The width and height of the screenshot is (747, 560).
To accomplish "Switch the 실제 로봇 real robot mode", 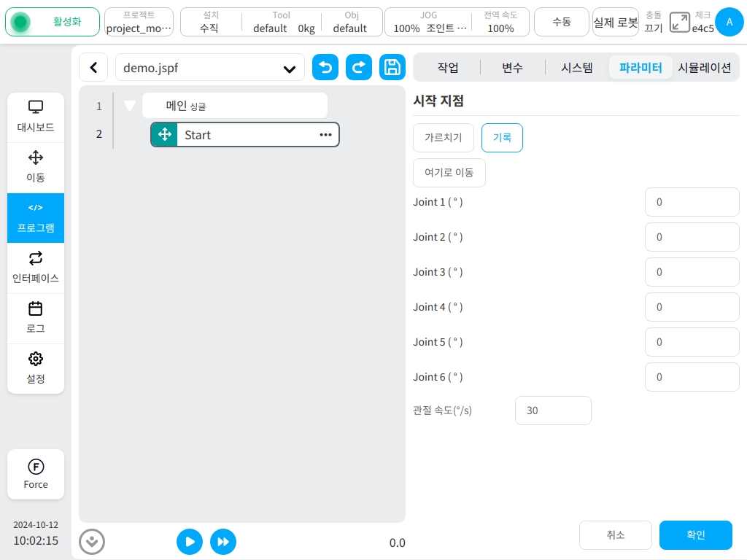I will tap(616, 22).
